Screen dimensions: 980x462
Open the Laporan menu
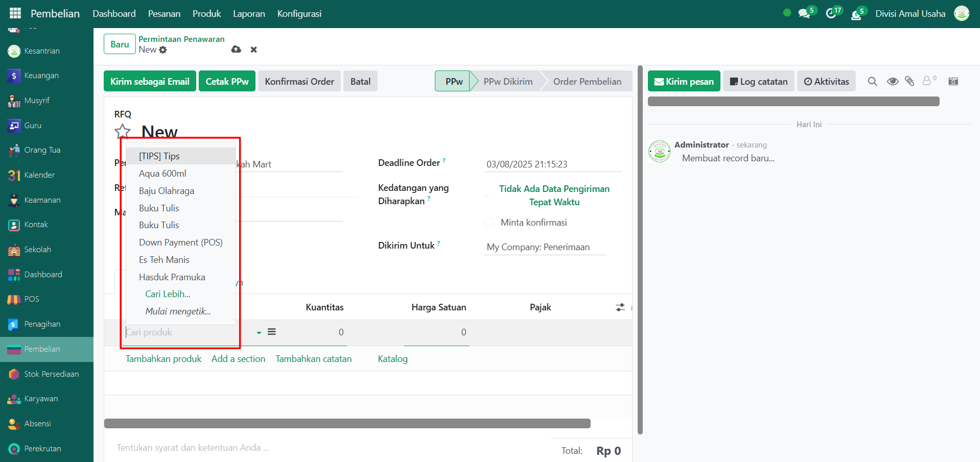[249, 14]
